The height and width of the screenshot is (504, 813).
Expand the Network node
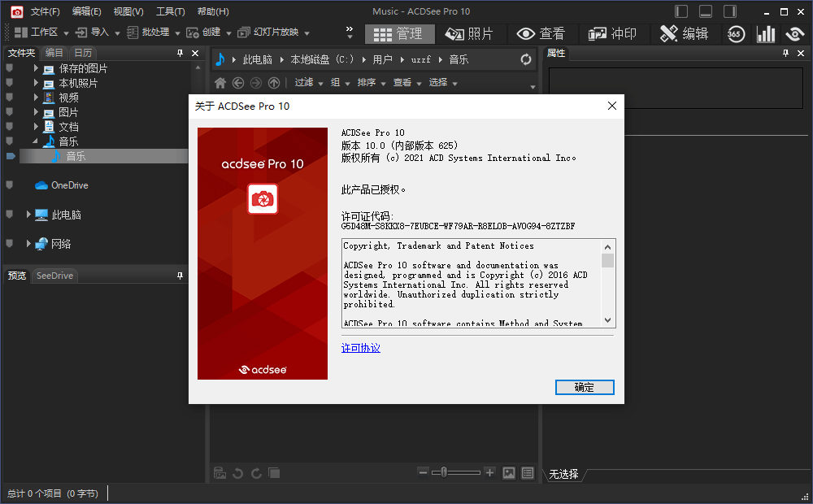pyautogui.click(x=28, y=243)
